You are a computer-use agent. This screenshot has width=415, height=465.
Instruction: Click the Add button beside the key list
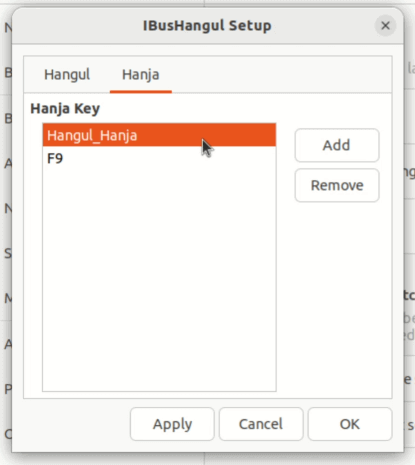click(337, 145)
